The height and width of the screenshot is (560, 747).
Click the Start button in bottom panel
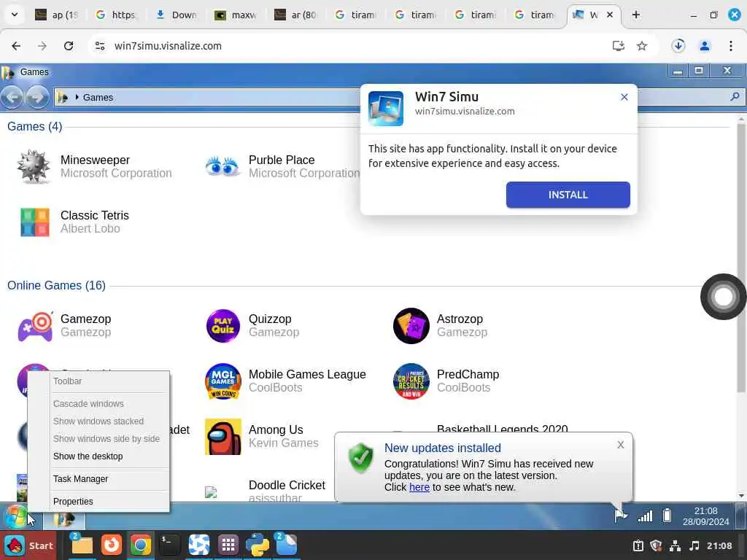pos(29,545)
